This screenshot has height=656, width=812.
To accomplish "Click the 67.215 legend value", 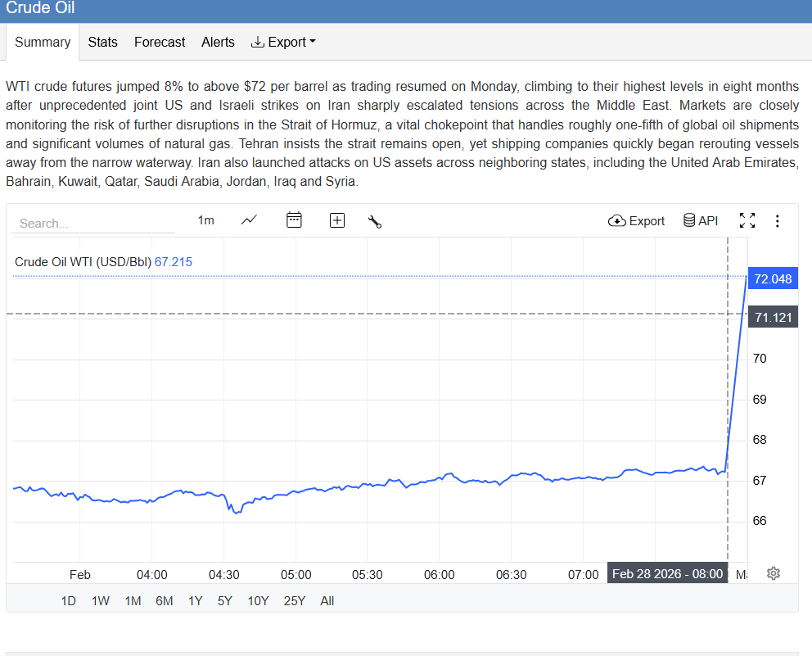I will pyautogui.click(x=174, y=262).
